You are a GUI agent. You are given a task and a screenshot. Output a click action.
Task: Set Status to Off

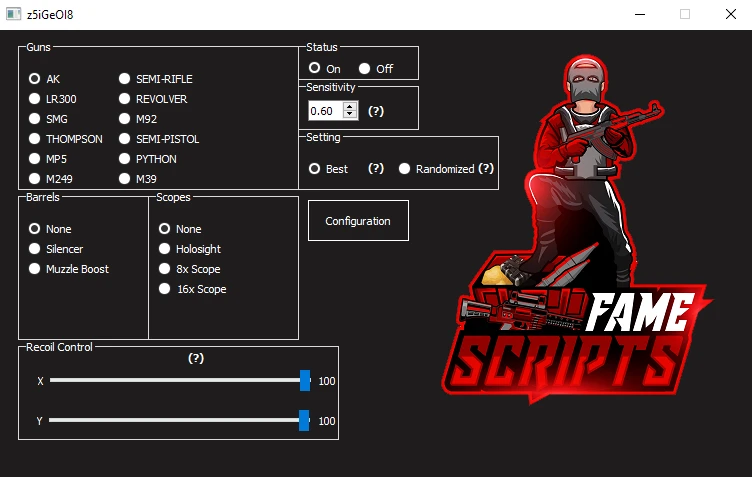pyautogui.click(x=376, y=69)
